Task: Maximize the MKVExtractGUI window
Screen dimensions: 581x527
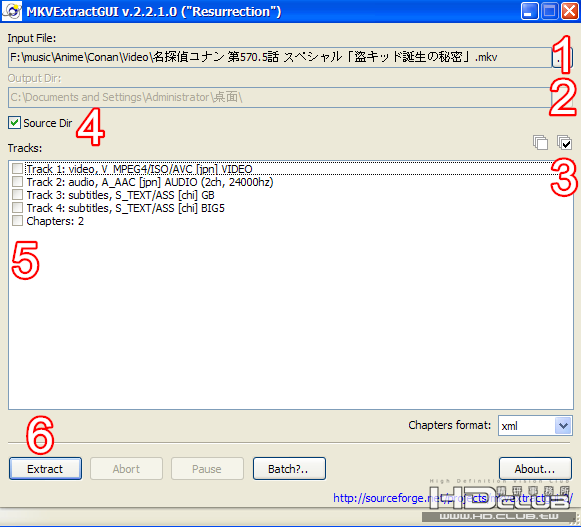Action: 550,11
